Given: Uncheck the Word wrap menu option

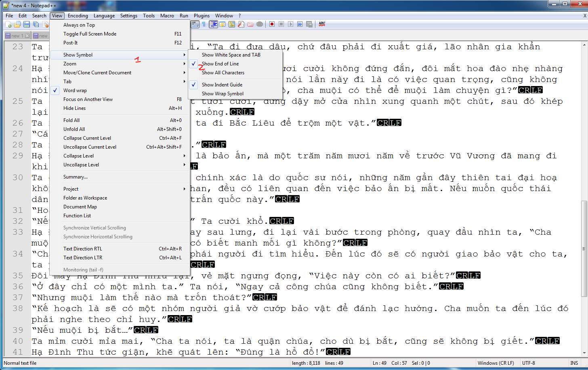Looking at the screenshot, I should (x=75, y=90).
